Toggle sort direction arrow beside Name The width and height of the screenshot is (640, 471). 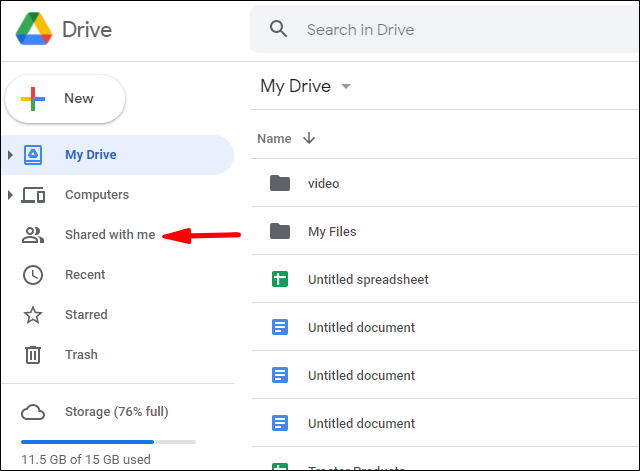point(309,138)
